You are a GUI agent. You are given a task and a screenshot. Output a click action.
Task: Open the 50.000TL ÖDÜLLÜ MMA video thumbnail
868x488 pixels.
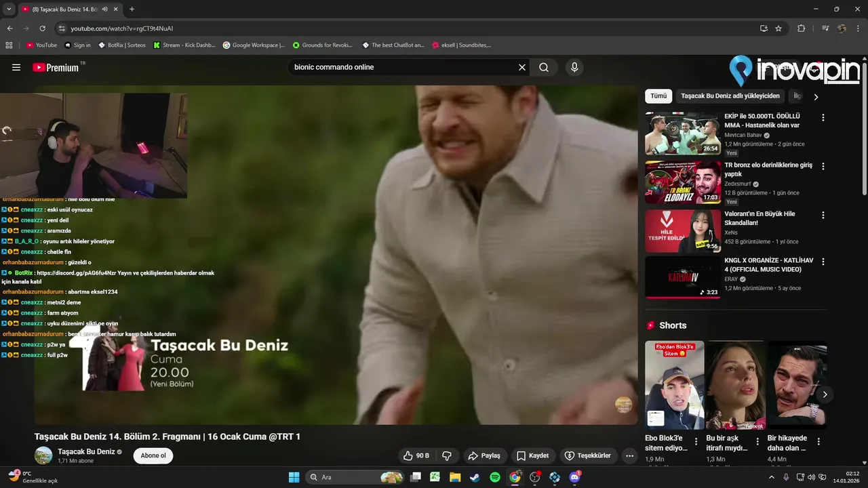click(682, 134)
